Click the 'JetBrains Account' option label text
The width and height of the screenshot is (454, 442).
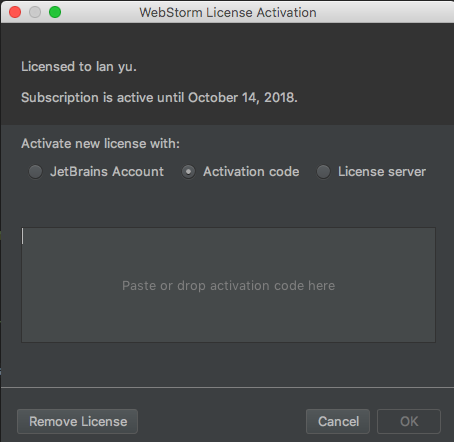point(107,172)
